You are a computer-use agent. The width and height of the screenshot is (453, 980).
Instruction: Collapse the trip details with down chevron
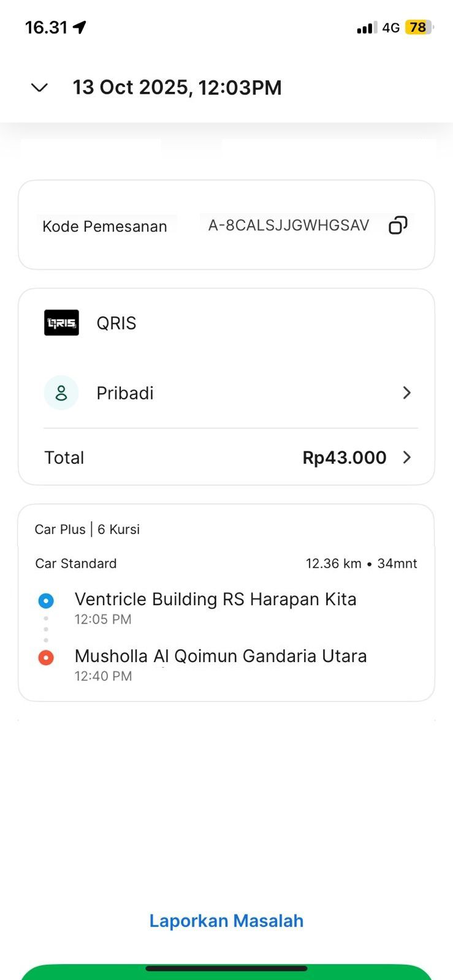pos(39,88)
